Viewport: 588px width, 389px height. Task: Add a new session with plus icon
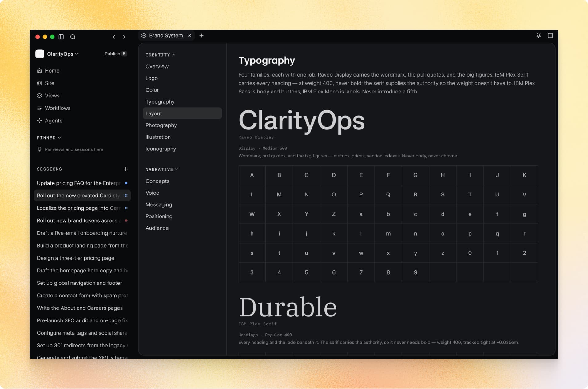(x=126, y=169)
